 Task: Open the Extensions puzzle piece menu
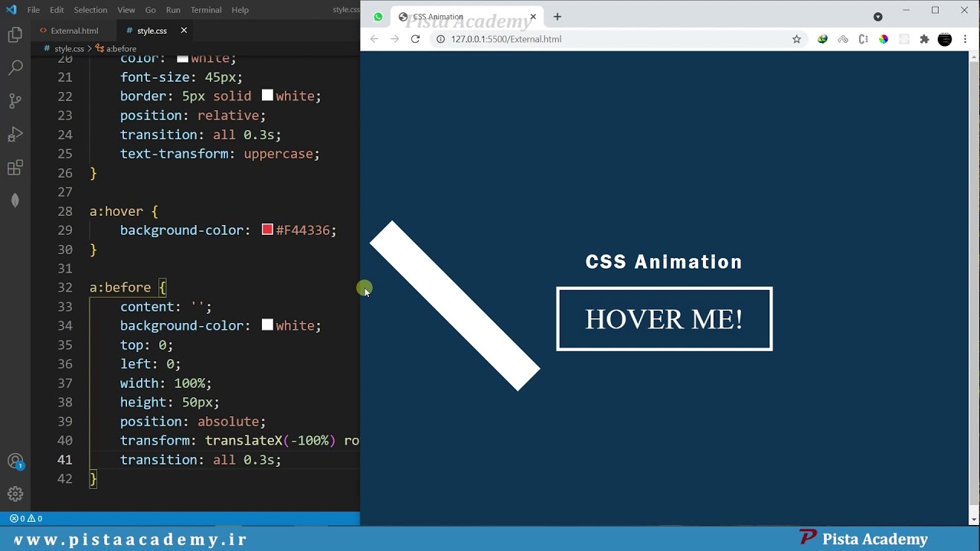[x=924, y=39]
